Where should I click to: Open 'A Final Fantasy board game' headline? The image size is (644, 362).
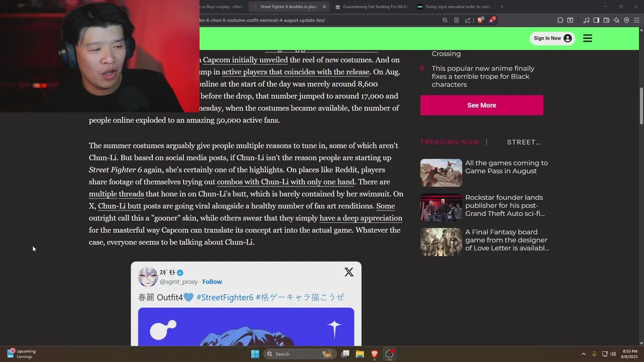click(x=507, y=240)
